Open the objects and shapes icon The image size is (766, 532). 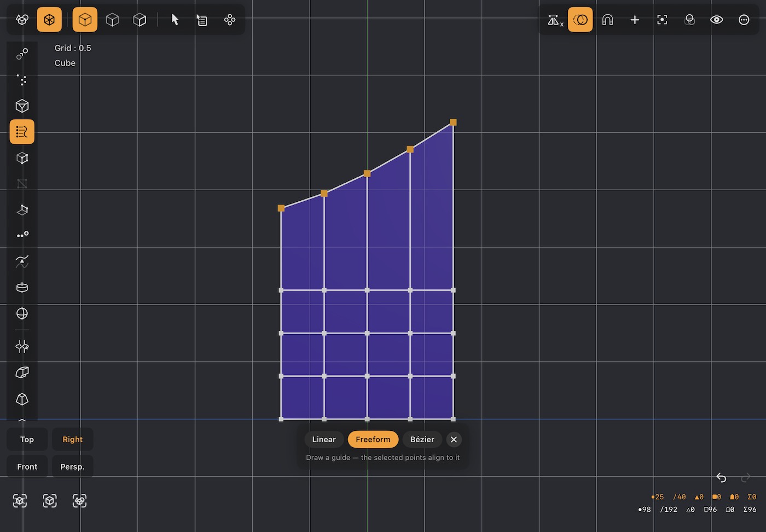click(x=22, y=20)
